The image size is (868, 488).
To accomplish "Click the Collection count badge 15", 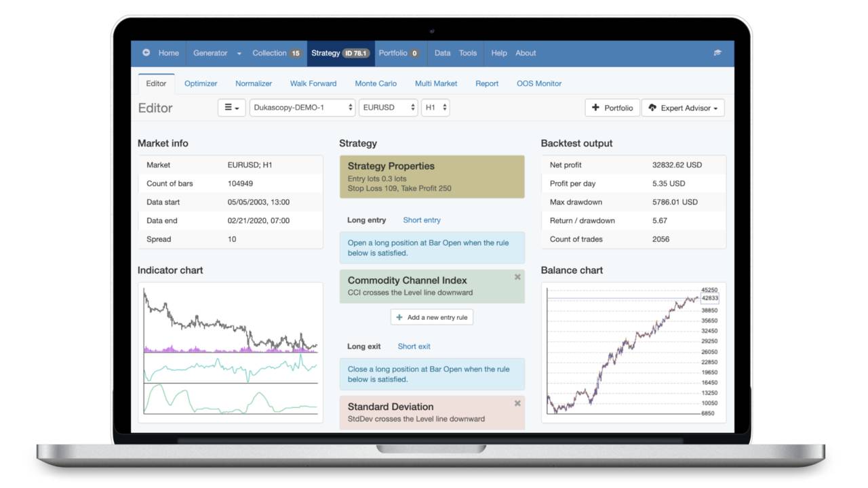I will tap(296, 54).
